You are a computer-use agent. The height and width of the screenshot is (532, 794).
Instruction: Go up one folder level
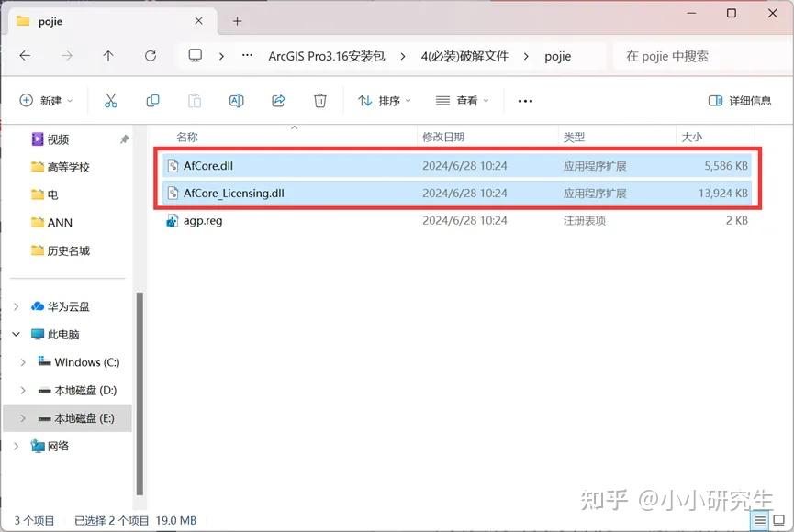(x=108, y=56)
